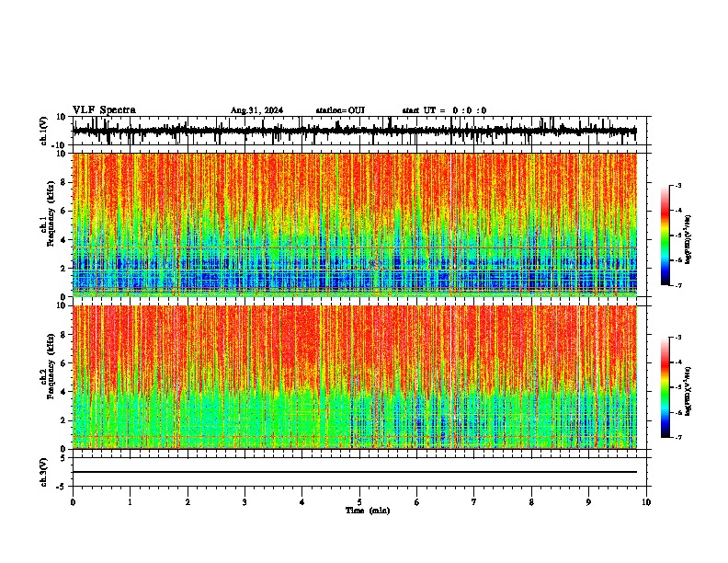Select the "start UT = 0 : 0 : 0" text
The image size is (728, 563).
444,110
